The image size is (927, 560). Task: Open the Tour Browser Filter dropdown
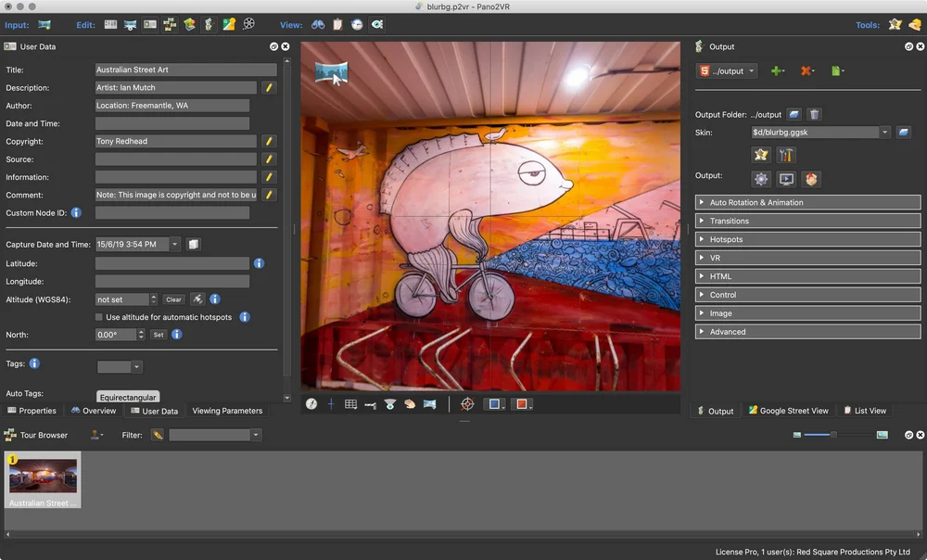[x=256, y=435]
